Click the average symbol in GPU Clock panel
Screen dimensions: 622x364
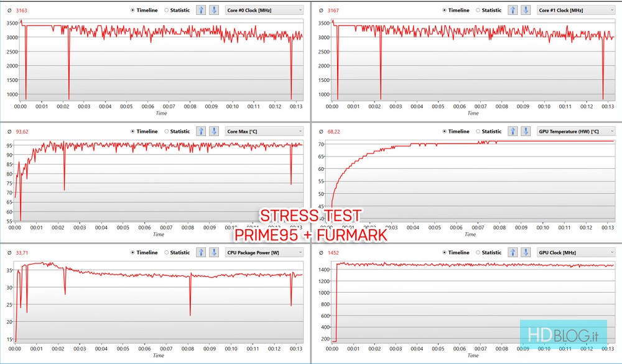coord(322,253)
